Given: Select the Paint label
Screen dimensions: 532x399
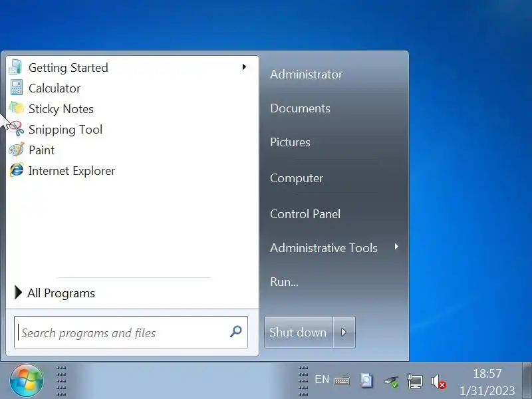Looking at the screenshot, I should tap(41, 150).
